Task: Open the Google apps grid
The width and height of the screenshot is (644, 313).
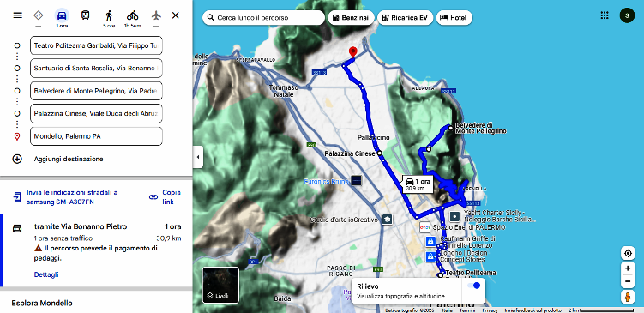Action: [605, 15]
